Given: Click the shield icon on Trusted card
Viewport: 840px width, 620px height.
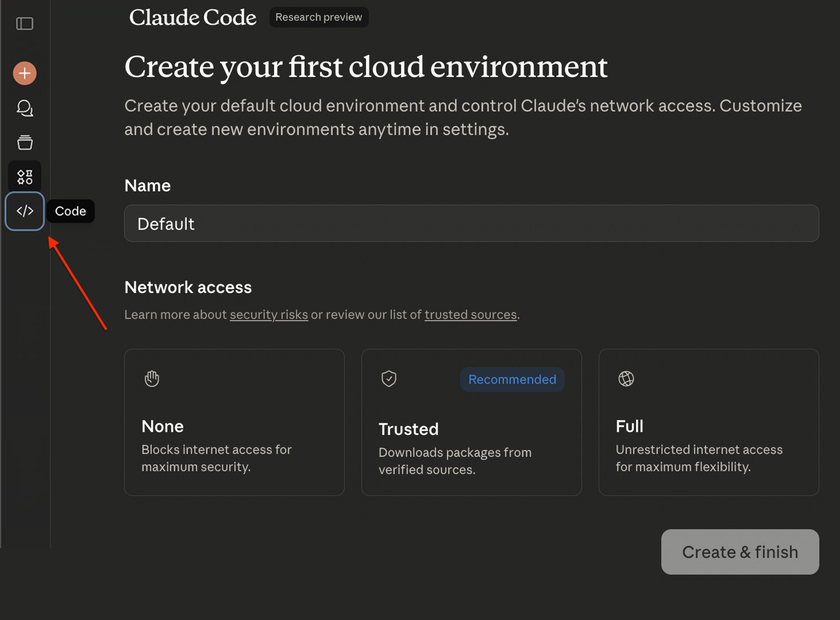Looking at the screenshot, I should tap(389, 379).
